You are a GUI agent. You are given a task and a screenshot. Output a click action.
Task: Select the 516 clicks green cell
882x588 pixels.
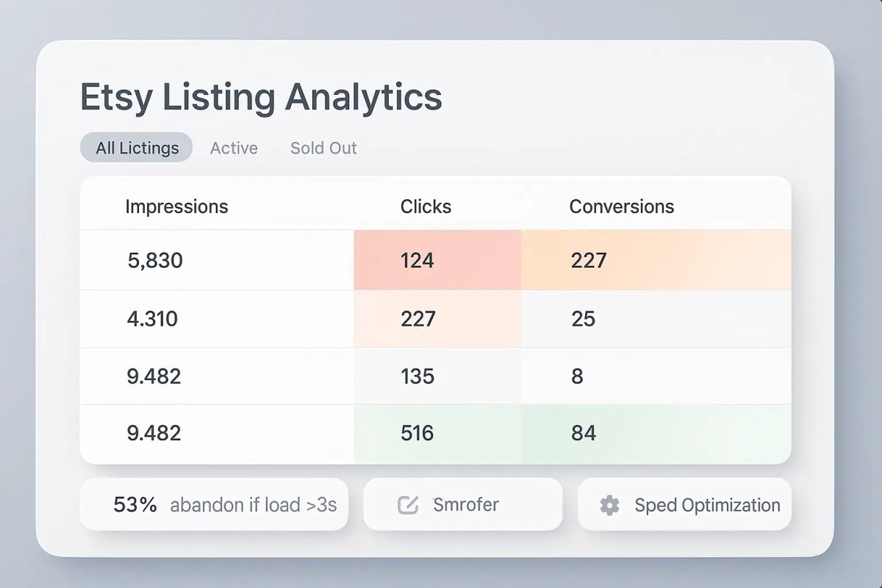point(417,433)
